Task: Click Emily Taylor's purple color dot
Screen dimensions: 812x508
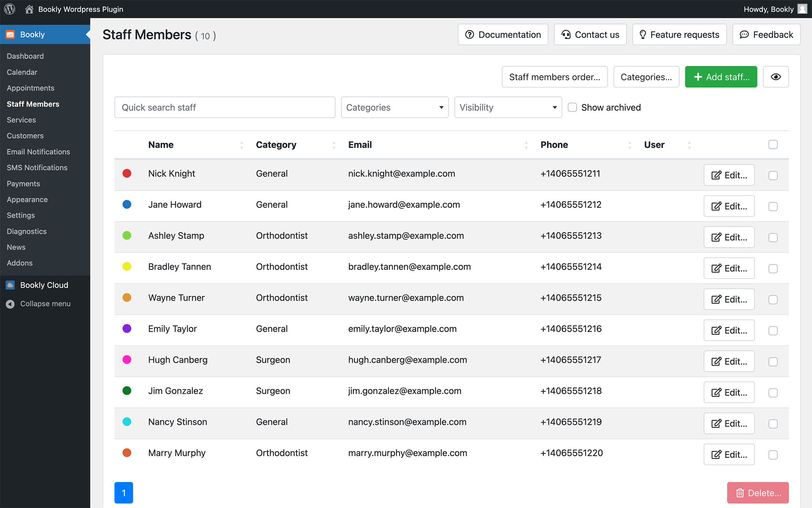Action: (127, 329)
